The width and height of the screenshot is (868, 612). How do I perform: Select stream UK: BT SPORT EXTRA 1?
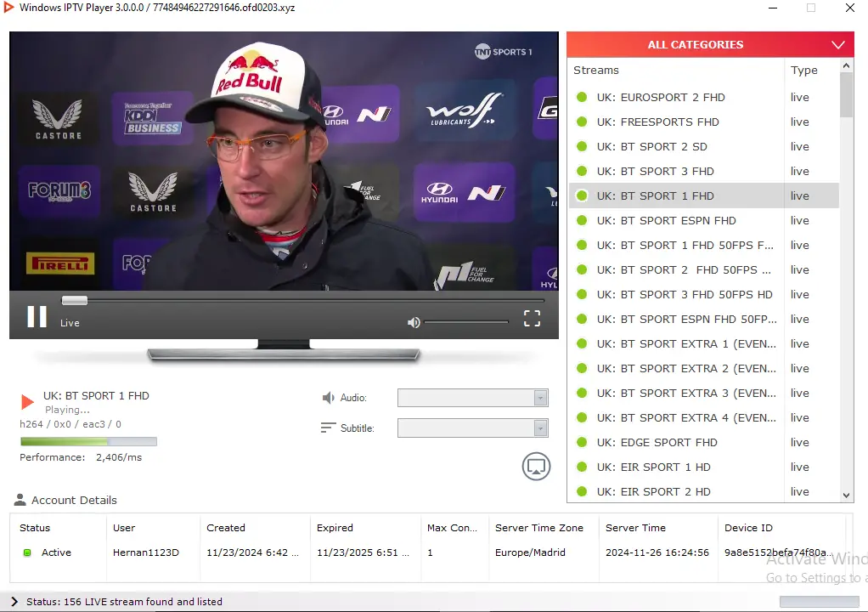(x=703, y=343)
